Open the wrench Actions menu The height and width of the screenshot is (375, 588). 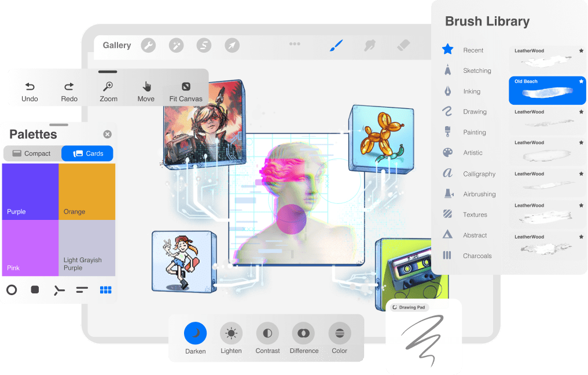(148, 45)
